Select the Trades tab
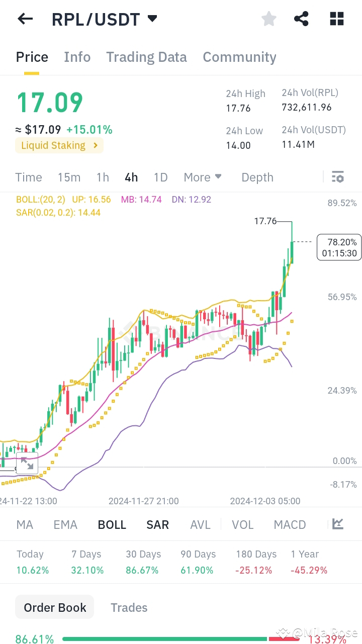The image size is (362, 644). [129, 607]
